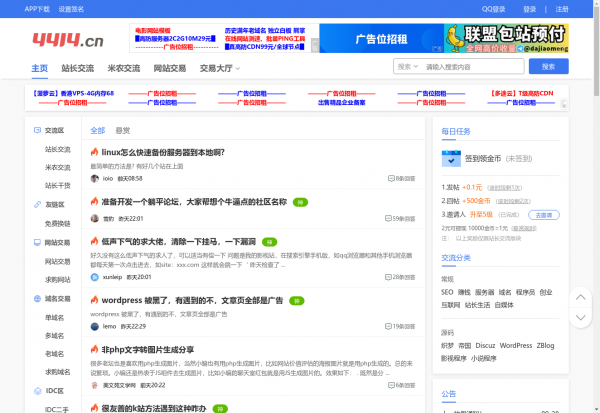Expand the 交易大厅 dropdown in navigation
The width and height of the screenshot is (600, 413).
219,69
